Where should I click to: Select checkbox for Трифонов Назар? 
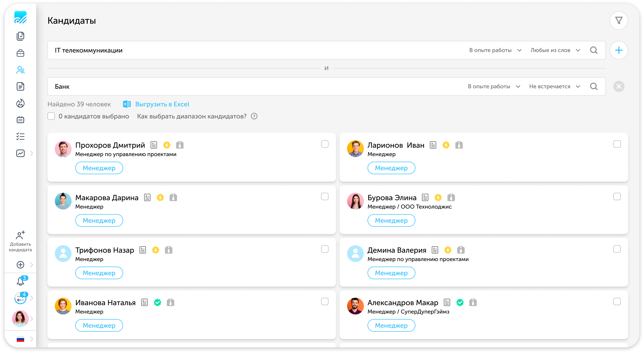point(325,249)
